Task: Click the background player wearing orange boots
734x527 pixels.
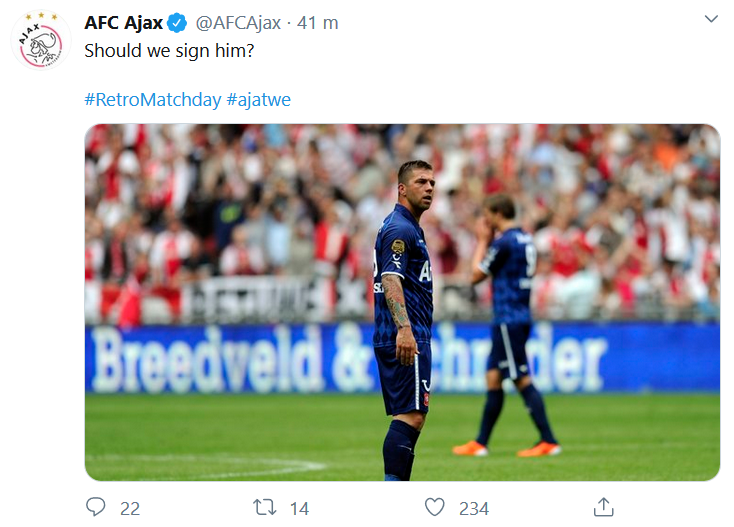Action: 510,320
